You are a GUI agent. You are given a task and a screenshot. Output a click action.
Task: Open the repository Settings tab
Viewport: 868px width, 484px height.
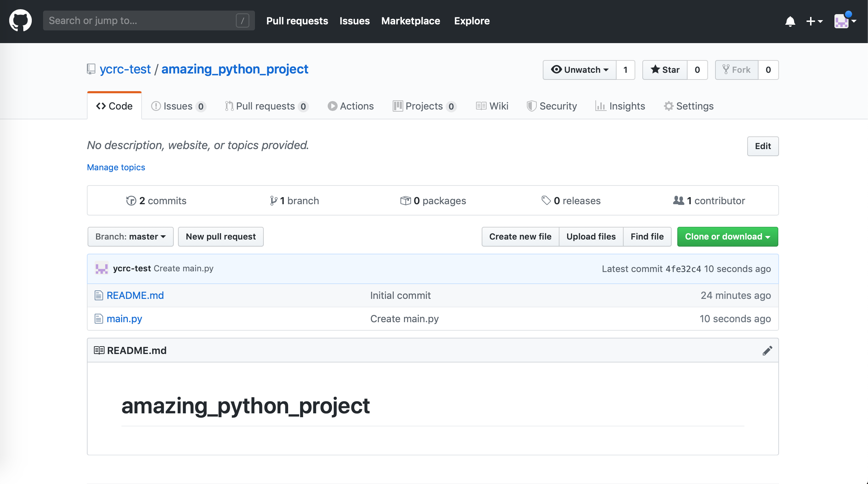pos(689,106)
